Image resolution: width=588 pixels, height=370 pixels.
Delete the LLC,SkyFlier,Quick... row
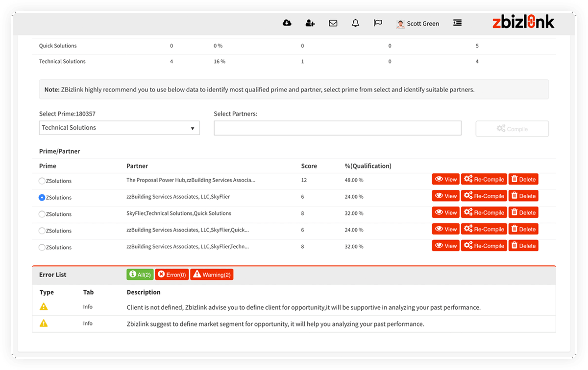point(523,229)
